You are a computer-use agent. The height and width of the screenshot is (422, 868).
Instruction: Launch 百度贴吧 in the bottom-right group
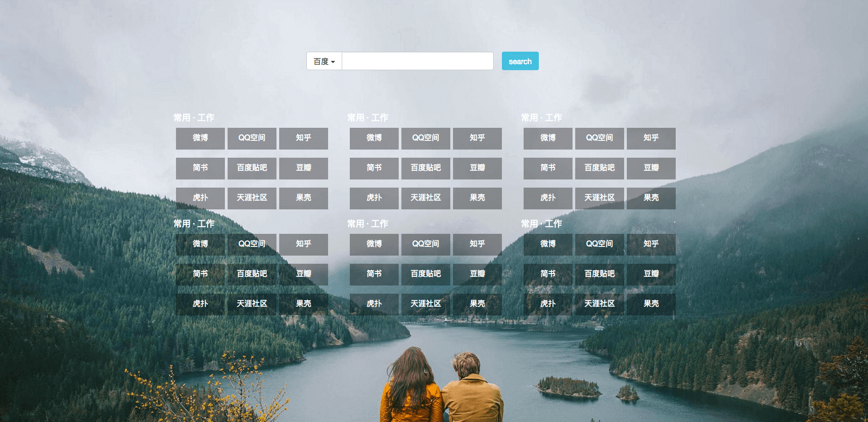(x=600, y=275)
